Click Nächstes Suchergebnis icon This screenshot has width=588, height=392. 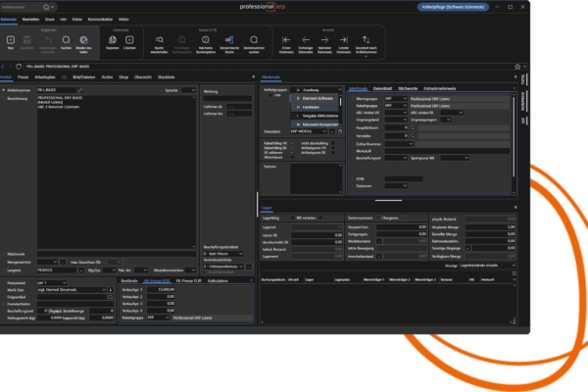[206, 40]
